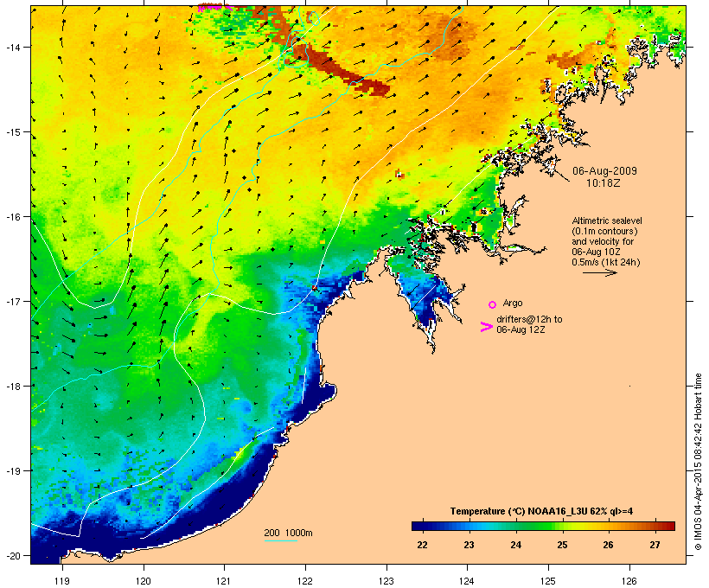Click the date label 06-Aug-2009
Screen dimensions: 709x588
[604, 171]
